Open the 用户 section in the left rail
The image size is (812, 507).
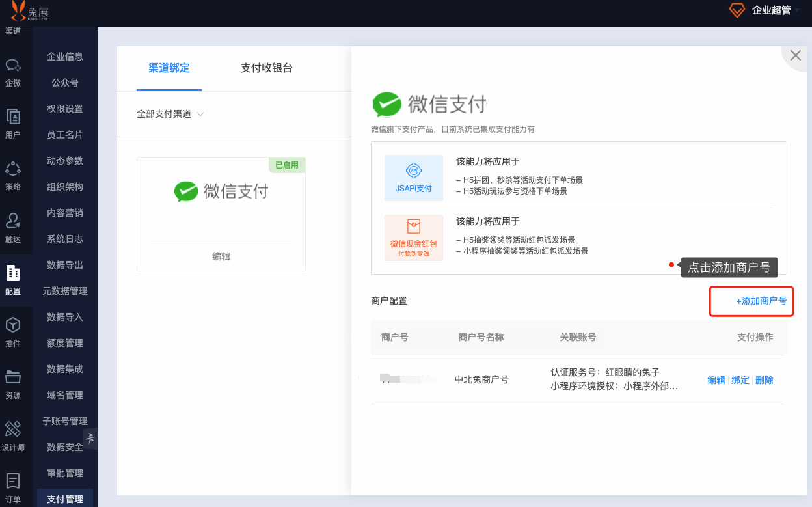[13, 124]
